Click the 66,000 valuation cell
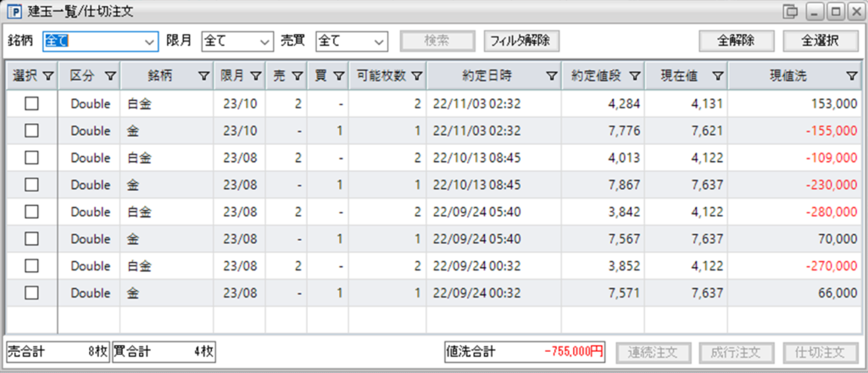The height and width of the screenshot is (373, 868). tap(793, 293)
